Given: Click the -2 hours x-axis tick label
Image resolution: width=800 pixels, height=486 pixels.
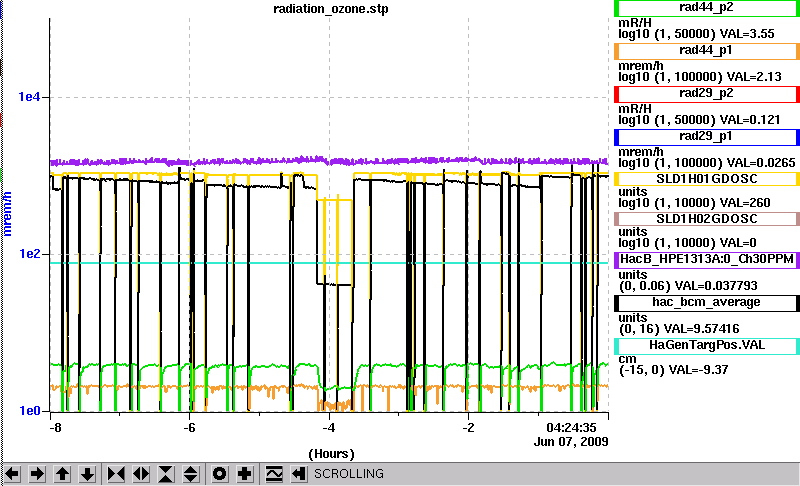Looking at the screenshot, I should 468,428.
